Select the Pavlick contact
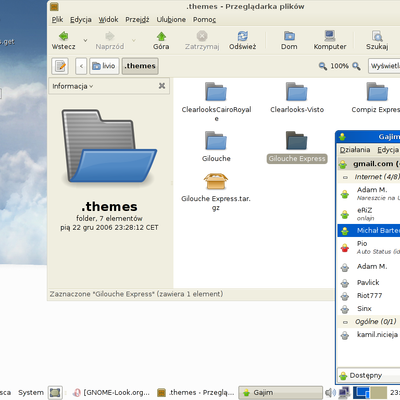This screenshot has width=400, height=400. tap(369, 282)
